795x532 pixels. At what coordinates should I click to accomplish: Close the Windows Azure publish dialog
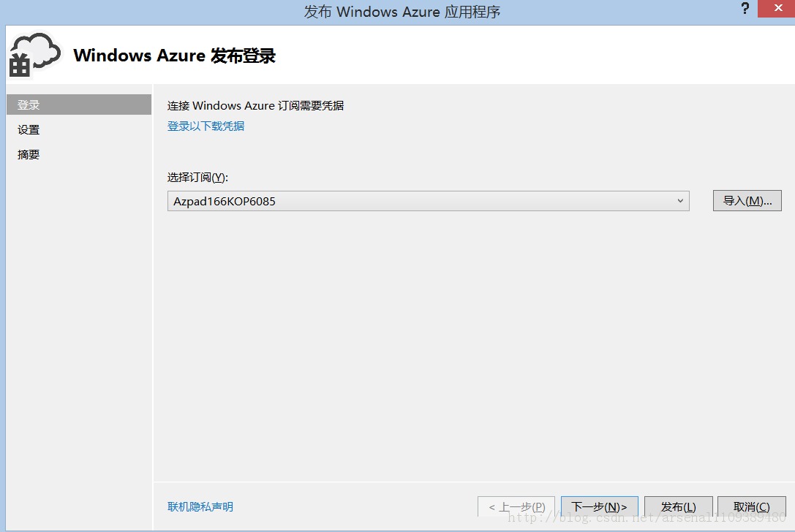(x=777, y=9)
